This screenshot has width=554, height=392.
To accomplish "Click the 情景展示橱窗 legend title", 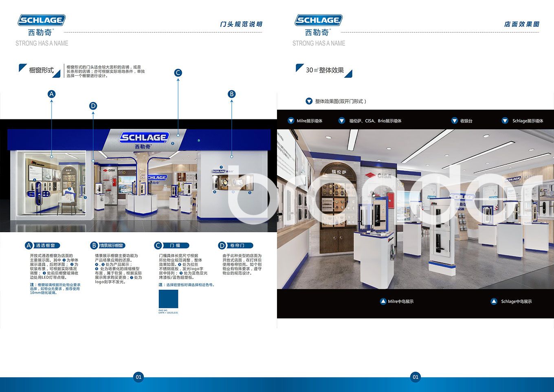I will [111, 245].
